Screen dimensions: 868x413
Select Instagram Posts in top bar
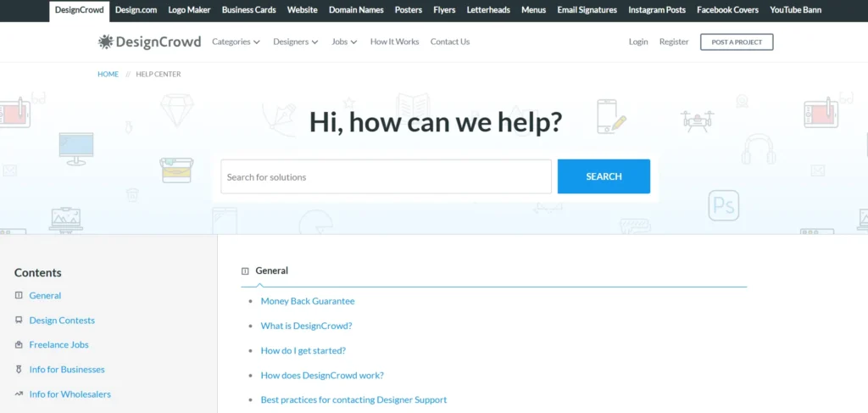(657, 10)
